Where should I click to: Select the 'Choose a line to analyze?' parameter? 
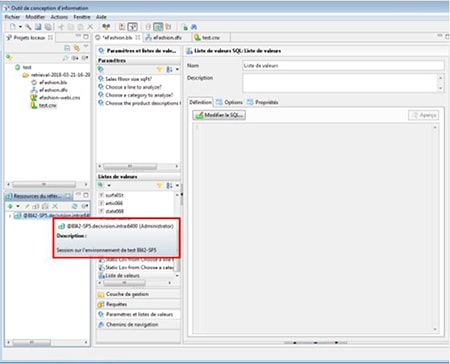pyautogui.click(x=130, y=87)
